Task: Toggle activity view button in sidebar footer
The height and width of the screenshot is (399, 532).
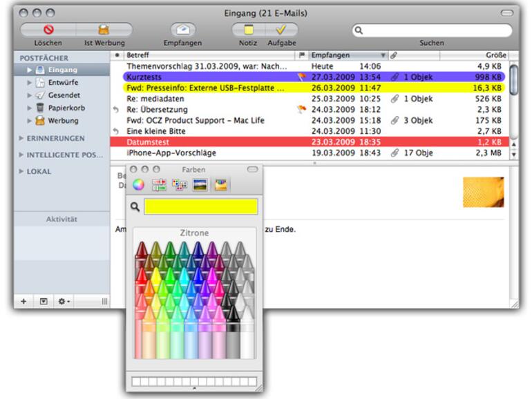Action: (x=43, y=302)
